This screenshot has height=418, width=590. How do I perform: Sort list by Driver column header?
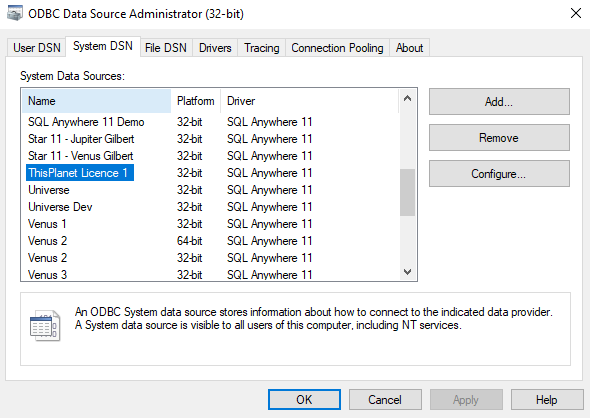pos(309,101)
